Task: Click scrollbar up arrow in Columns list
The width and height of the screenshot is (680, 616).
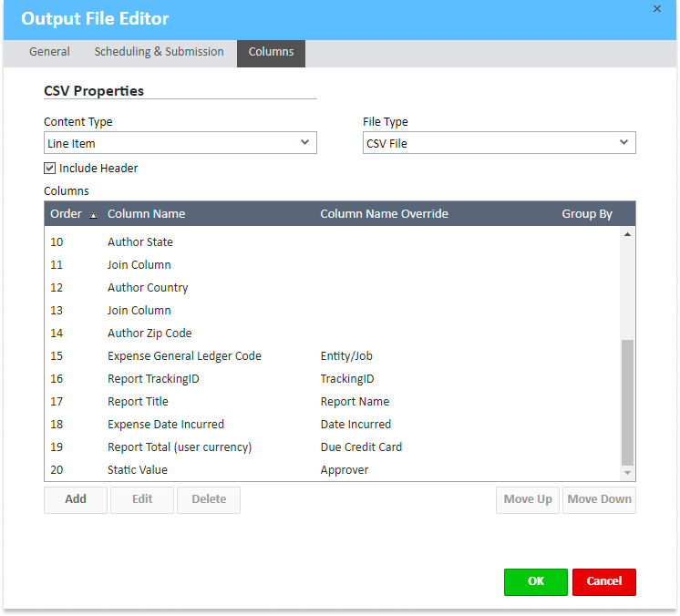Action: click(x=627, y=235)
